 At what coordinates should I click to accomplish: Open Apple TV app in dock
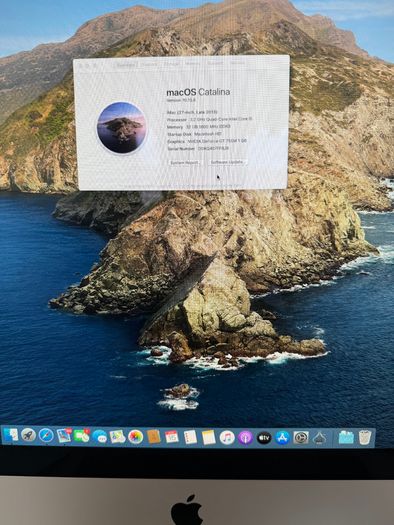(264, 438)
